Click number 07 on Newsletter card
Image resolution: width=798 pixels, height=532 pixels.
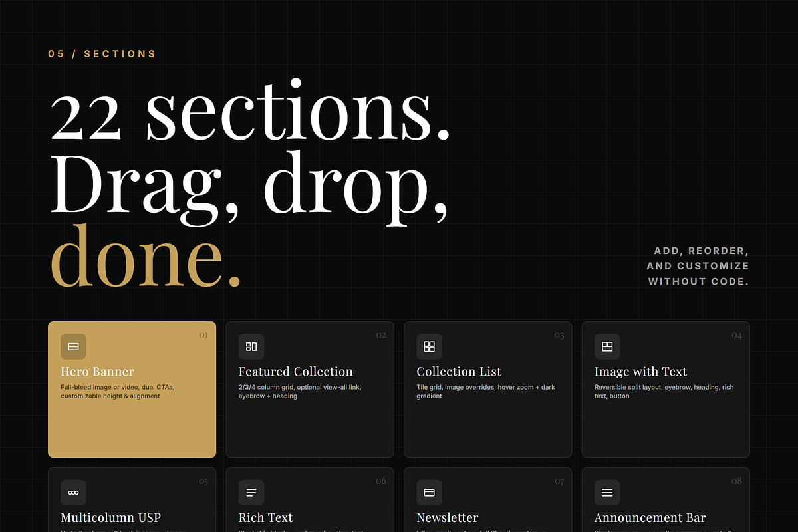(x=559, y=481)
